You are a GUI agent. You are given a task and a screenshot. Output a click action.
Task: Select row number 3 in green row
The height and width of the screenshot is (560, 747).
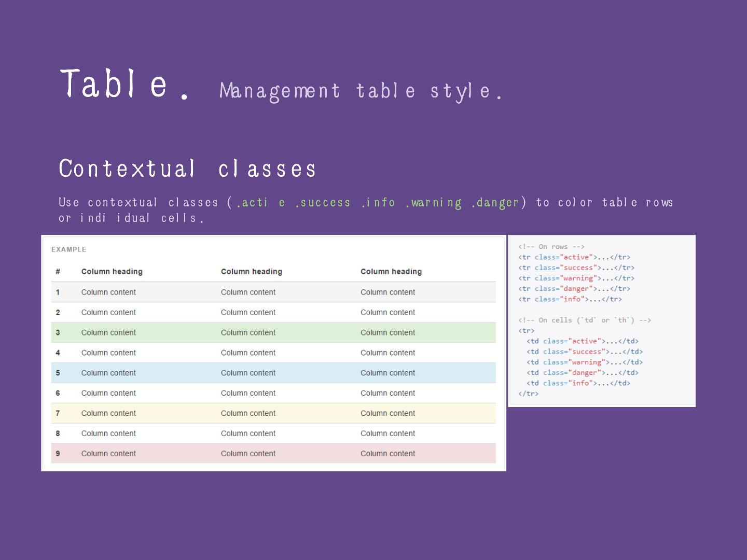[x=58, y=333]
